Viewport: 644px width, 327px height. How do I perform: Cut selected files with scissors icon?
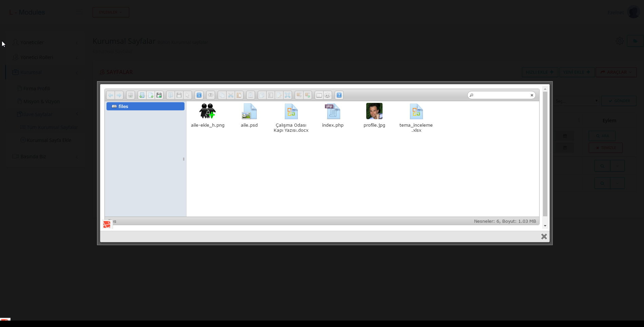(x=231, y=95)
